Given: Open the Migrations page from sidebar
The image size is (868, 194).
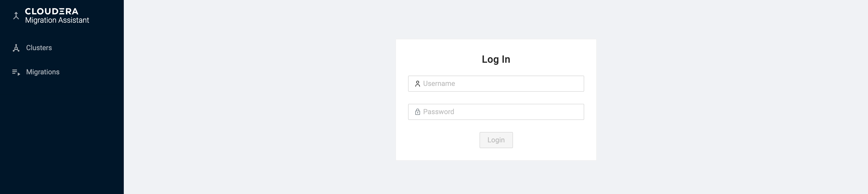Looking at the screenshot, I should click(x=43, y=72).
